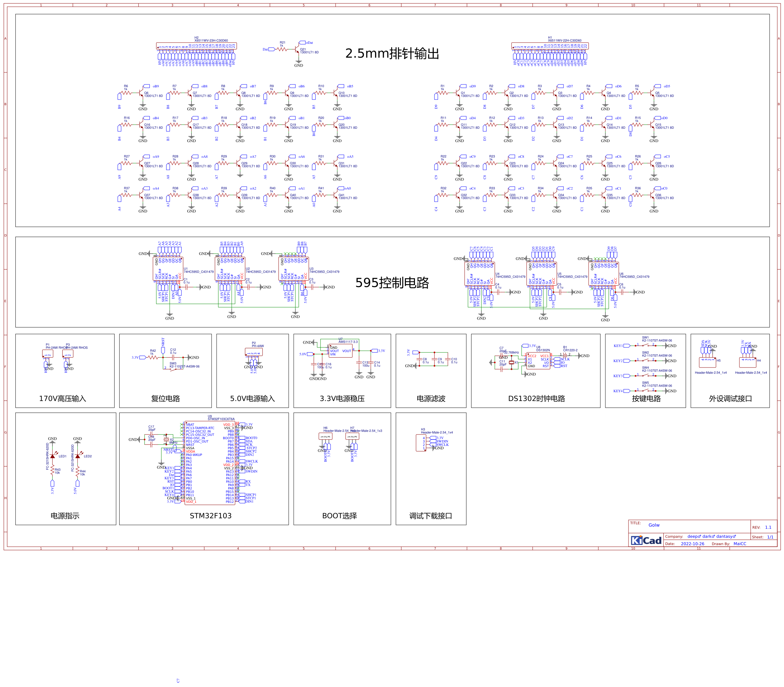This screenshot has height=687, width=784.
Task: Click the LED1 diode symbol
Action: click(53, 456)
